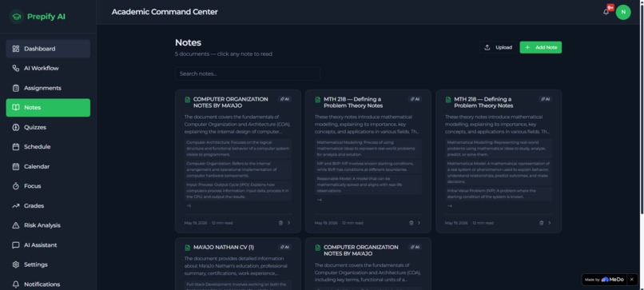Delete MTH 218 note with Initial Value Problem

coord(541,223)
